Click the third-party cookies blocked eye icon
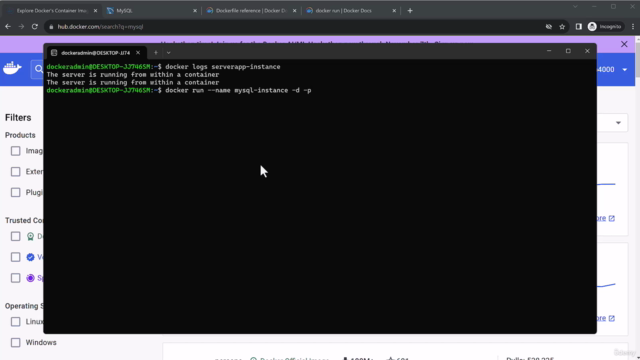This screenshot has width=640, height=360. 549,27
